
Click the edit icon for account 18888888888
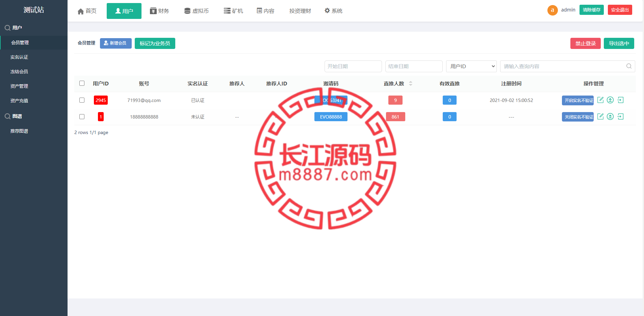[x=600, y=116]
